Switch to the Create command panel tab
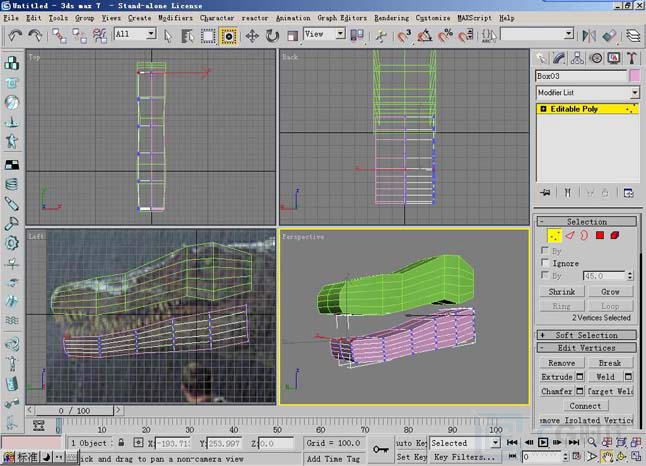This screenshot has width=646, height=466. click(541, 59)
